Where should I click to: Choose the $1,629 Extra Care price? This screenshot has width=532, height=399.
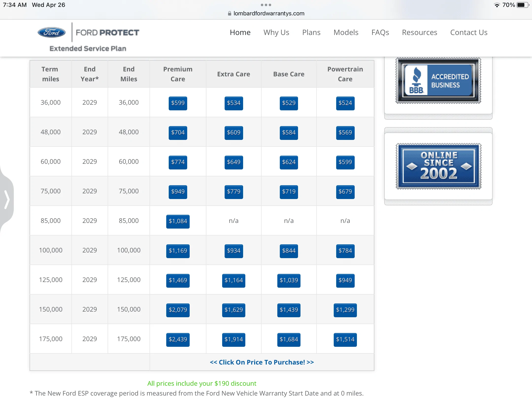pyautogui.click(x=233, y=310)
